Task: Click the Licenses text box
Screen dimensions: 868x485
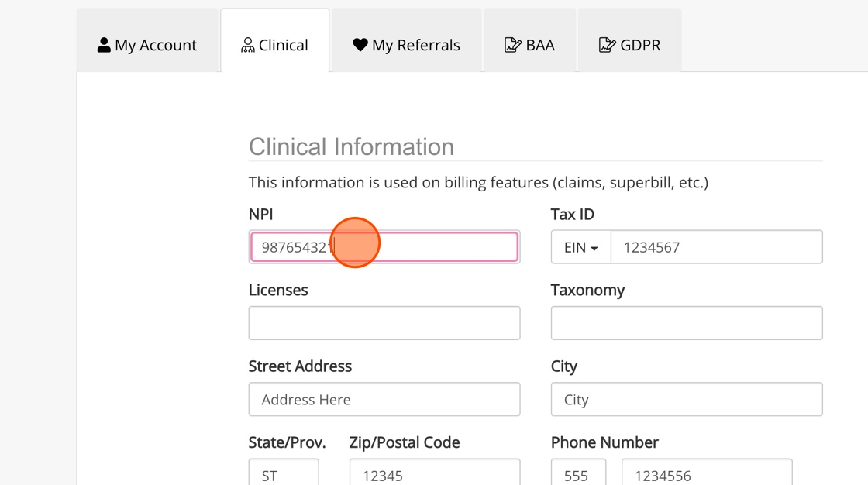Action: (x=384, y=323)
